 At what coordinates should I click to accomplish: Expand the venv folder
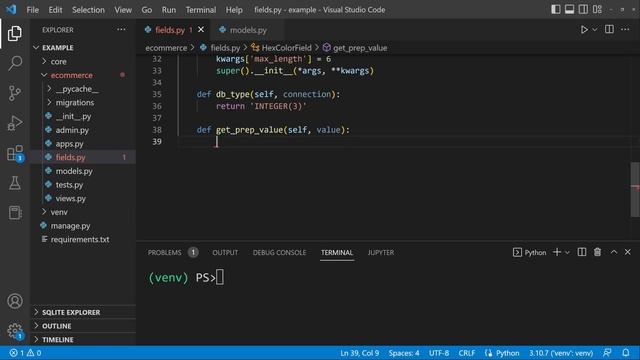83,212
